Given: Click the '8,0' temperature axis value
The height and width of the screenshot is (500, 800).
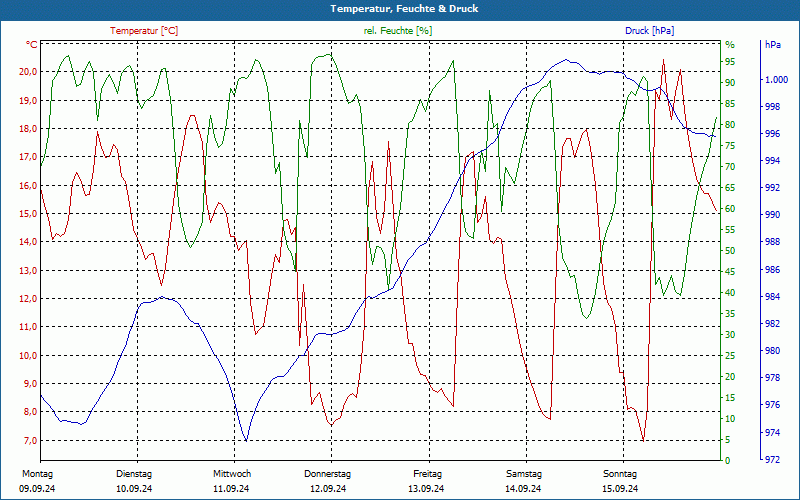Looking at the screenshot, I should [x=30, y=412].
